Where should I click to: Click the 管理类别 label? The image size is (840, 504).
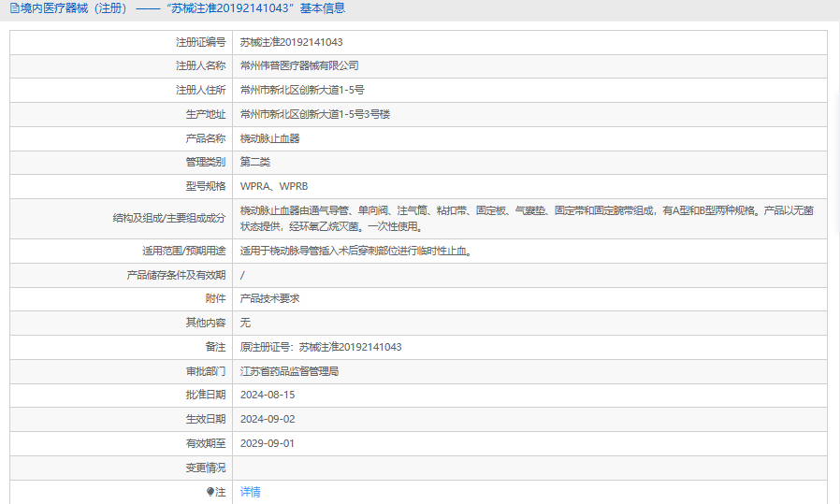206,162
